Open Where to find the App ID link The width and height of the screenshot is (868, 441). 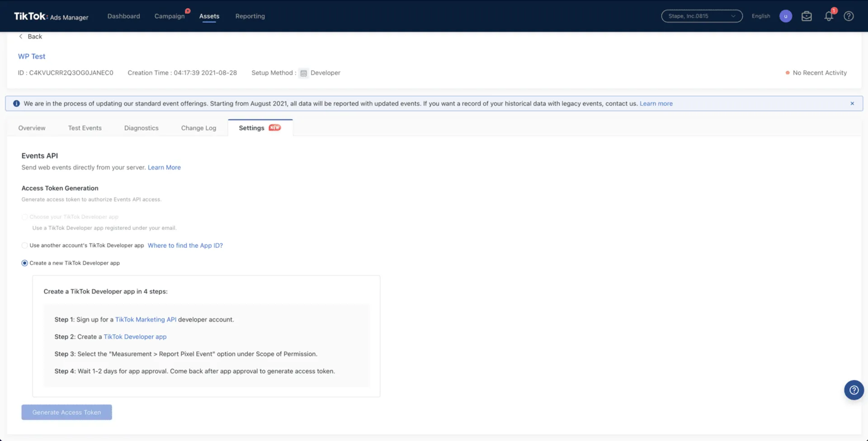[185, 246]
